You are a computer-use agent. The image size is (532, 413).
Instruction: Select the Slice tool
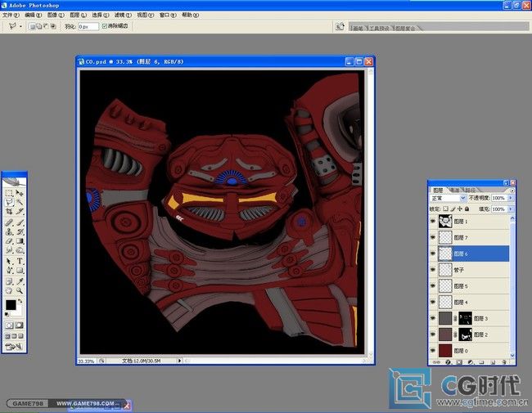[x=20, y=212]
